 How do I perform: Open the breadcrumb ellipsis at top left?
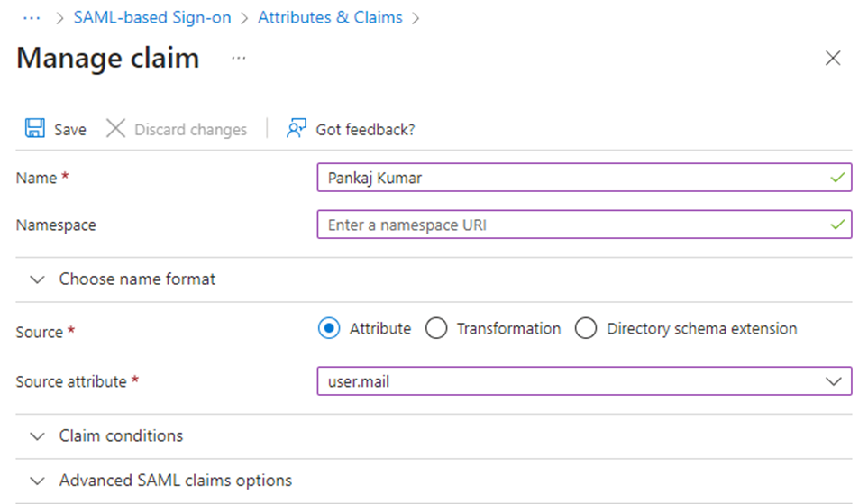(32, 18)
